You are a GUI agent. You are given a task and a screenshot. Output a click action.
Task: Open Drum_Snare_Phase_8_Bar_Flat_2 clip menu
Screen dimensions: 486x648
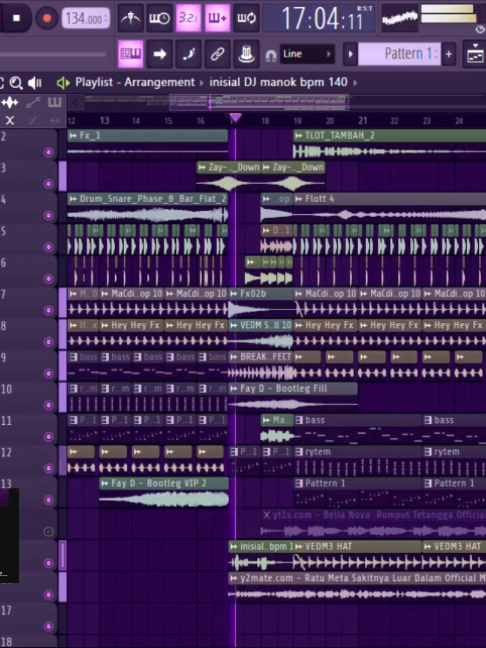coord(73,199)
